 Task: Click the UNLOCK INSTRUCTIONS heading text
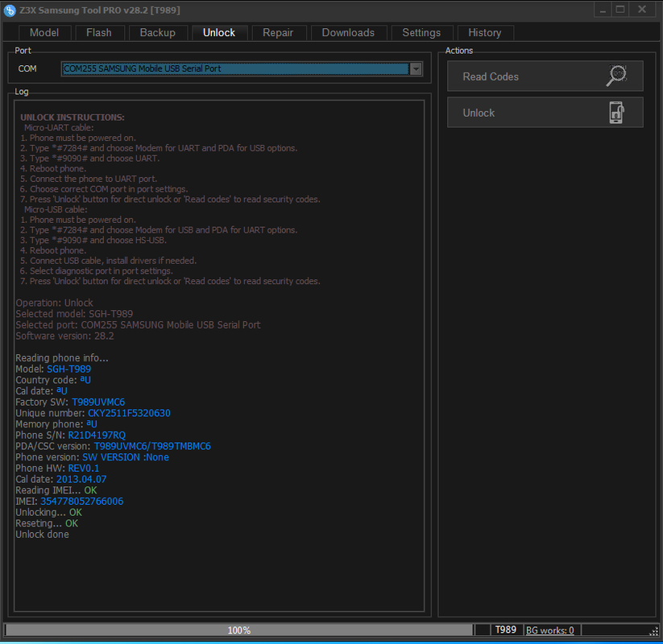(73, 118)
